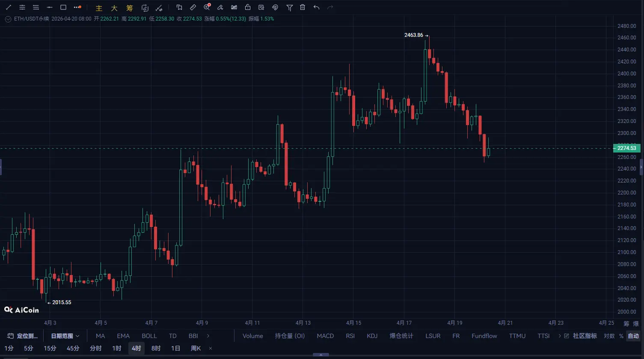Switch to the 周K weekly timeframe
The width and height of the screenshot is (644, 359).
pos(196,348)
